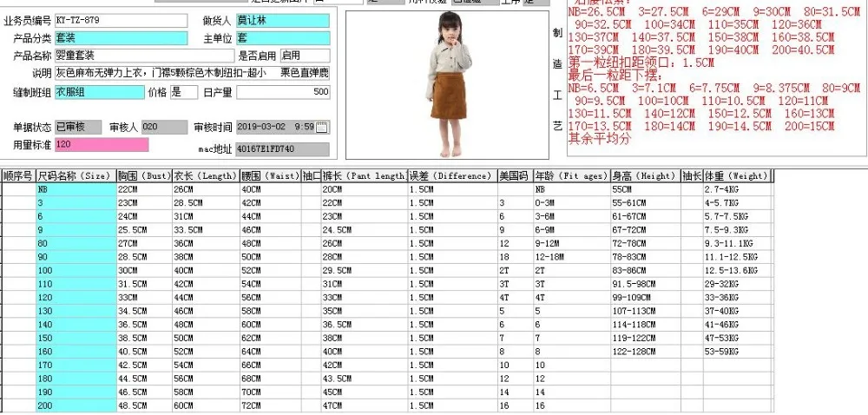Click pant length cell 24.5CM in the size 9 row
The width and height of the screenshot is (868, 415).
[365, 229]
